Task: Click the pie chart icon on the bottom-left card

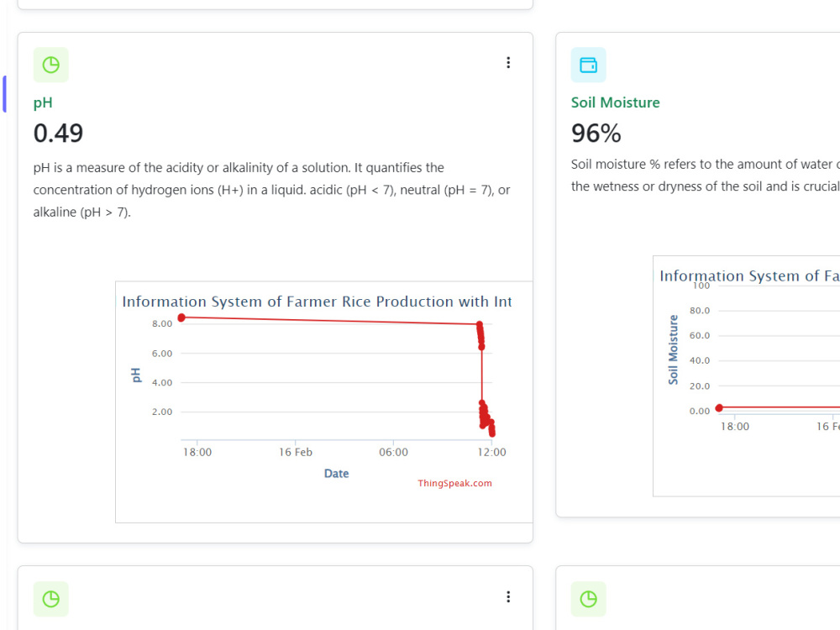Action: pyautogui.click(x=51, y=599)
